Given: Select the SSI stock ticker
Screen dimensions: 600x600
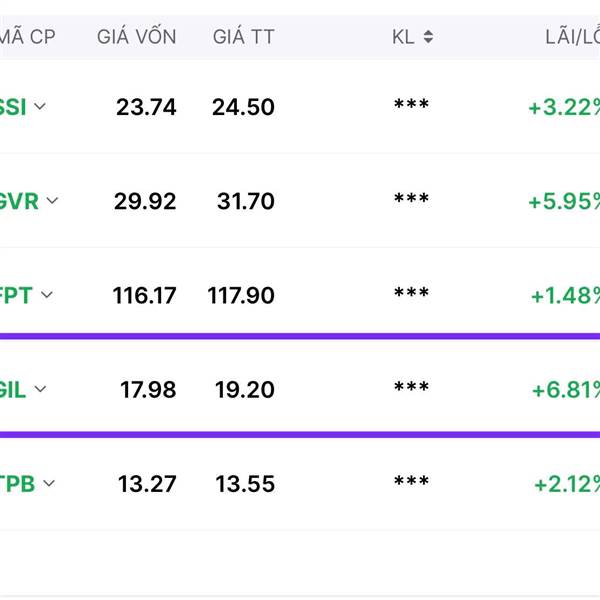Looking at the screenshot, I should (13, 107).
